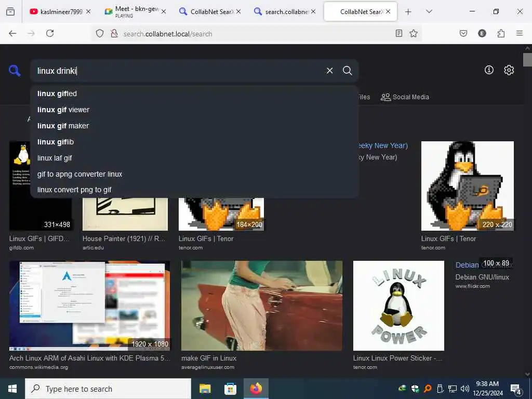Open Firefox account avatar icon
Image resolution: width=532 pixels, height=399 pixels.
482,33
